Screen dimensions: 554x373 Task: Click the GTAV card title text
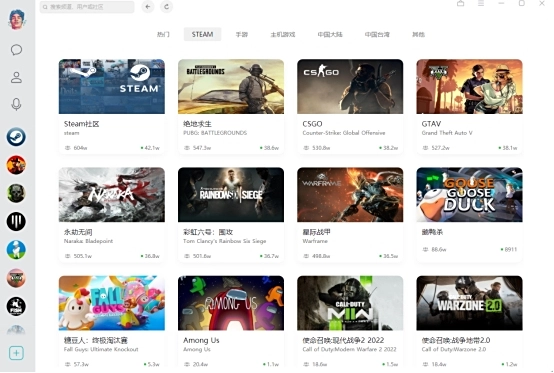[x=431, y=124]
